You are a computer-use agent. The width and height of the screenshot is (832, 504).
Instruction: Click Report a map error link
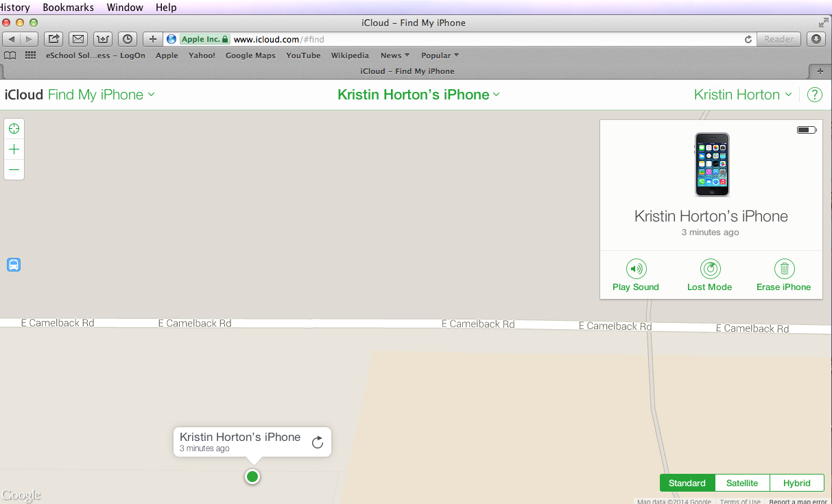(798, 501)
